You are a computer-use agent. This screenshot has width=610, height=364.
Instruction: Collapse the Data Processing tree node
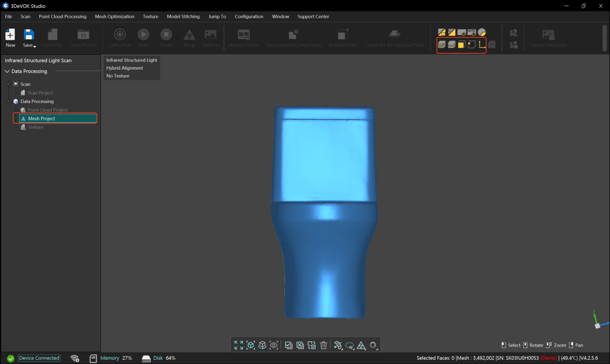pyautogui.click(x=6, y=71)
